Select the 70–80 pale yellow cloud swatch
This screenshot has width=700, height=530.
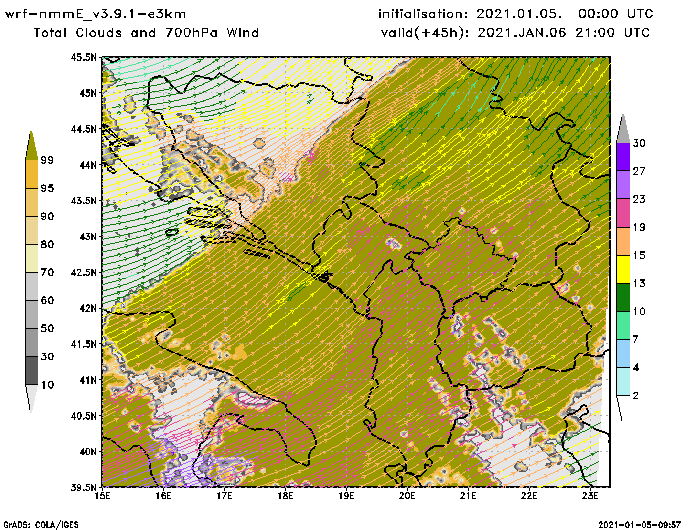tap(32, 259)
